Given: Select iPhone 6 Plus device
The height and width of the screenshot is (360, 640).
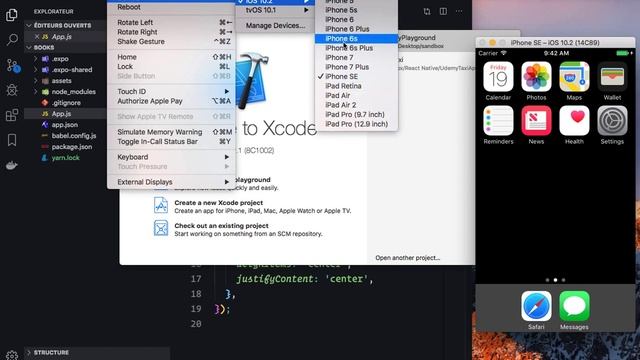Looking at the screenshot, I should click(x=356, y=29).
